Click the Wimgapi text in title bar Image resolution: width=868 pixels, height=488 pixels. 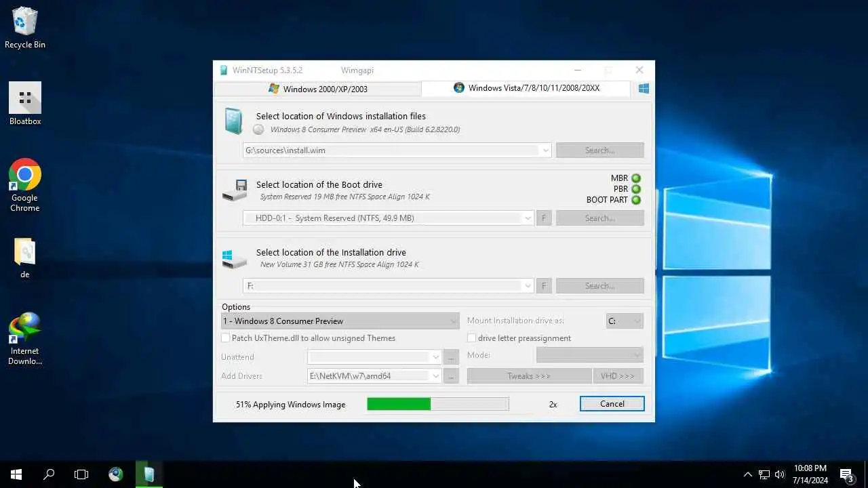pyautogui.click(x=357, y=70)
